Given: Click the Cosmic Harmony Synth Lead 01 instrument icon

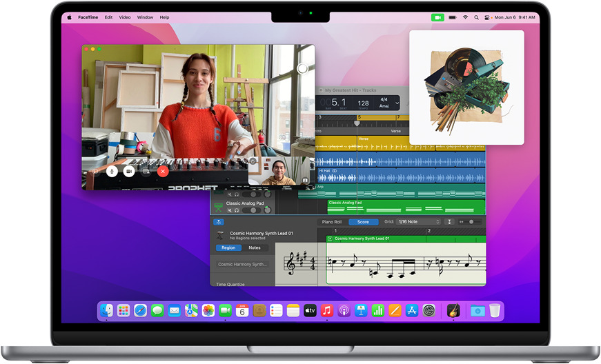Looking at the screenshot, I should coord(220,235).
